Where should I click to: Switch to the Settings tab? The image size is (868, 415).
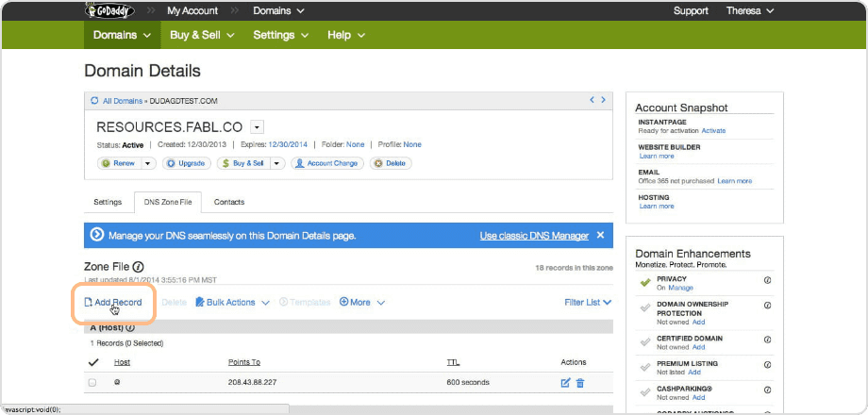coord(108,202)
